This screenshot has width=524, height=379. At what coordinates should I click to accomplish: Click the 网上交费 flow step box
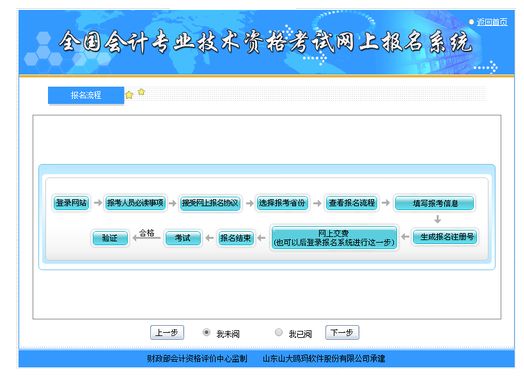[x=334, y=238]
